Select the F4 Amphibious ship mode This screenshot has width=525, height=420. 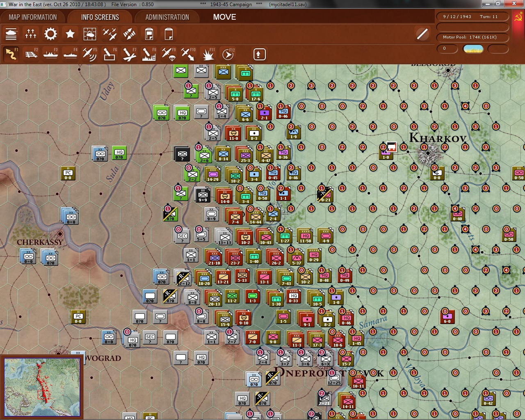tap(70, 54)
